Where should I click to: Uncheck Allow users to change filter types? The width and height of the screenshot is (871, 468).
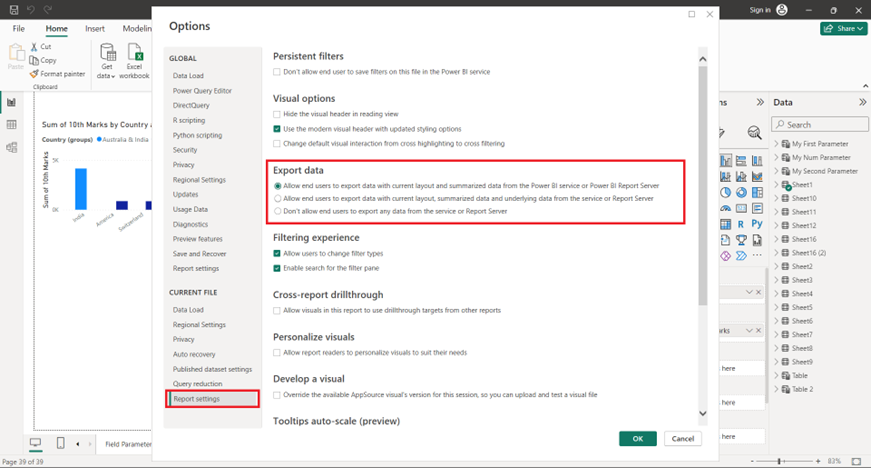coord(278,254)
